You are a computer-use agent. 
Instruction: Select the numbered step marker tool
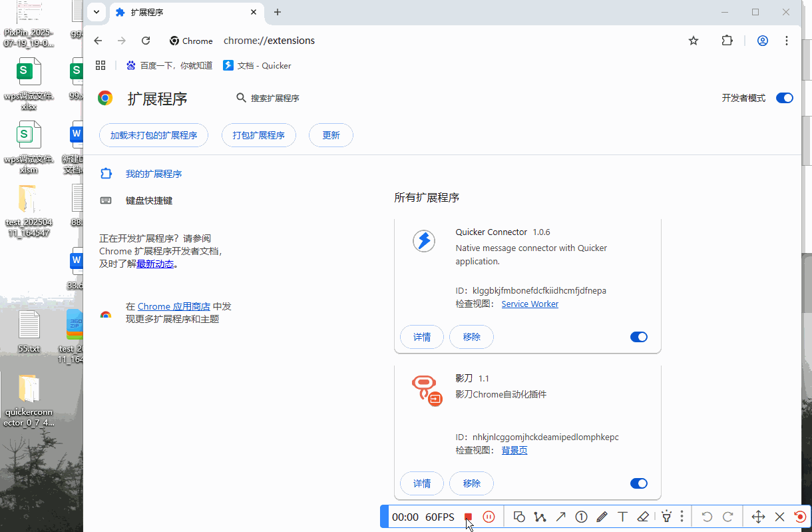582,517
